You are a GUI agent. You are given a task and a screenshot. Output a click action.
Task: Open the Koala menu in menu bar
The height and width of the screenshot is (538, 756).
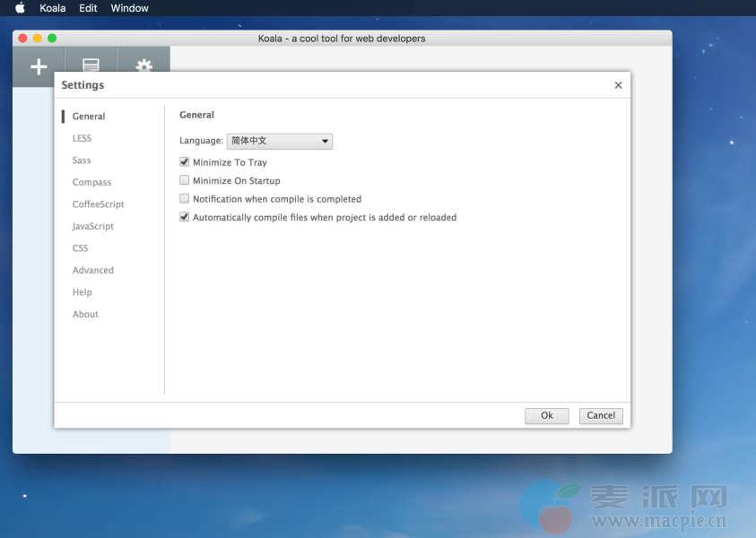coord(52,8)
